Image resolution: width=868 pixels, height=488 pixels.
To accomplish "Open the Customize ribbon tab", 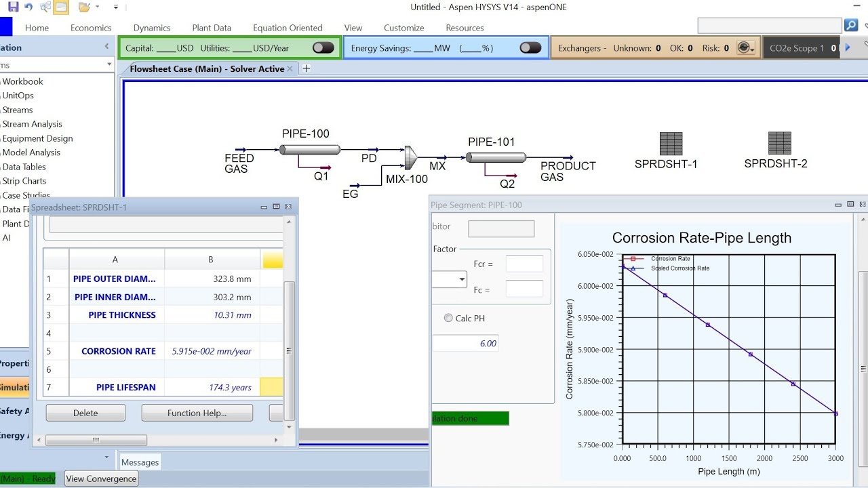I will 403,28.
